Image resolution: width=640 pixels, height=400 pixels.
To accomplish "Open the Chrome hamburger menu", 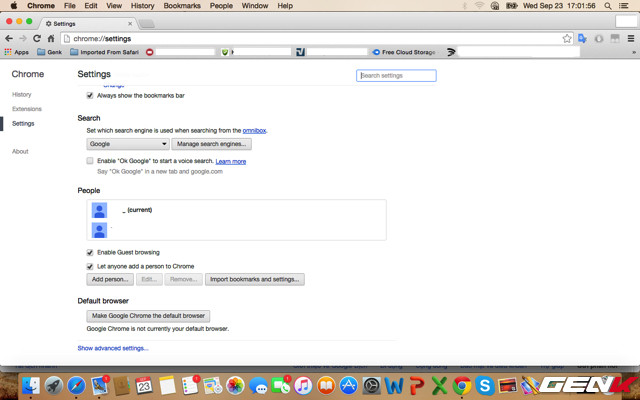I will coord(630,38).
